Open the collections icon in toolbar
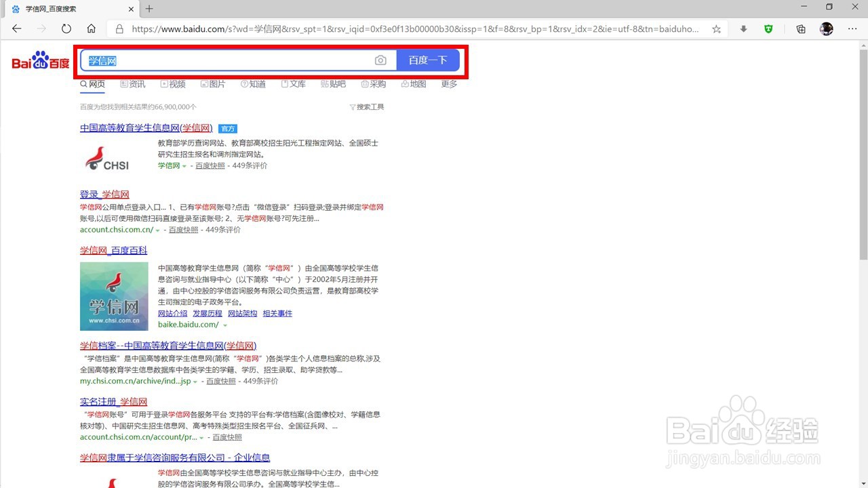868x488 pixels. pos(801,29)
